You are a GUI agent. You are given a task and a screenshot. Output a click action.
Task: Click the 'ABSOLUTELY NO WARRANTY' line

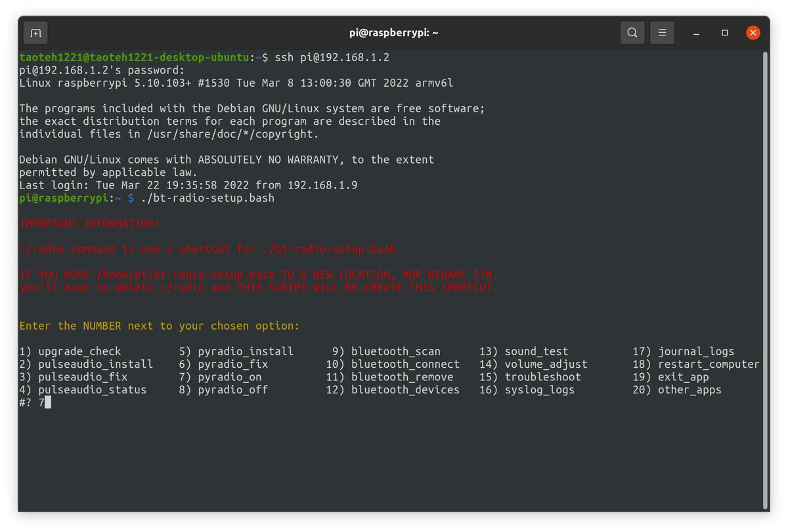click(227, 160)
